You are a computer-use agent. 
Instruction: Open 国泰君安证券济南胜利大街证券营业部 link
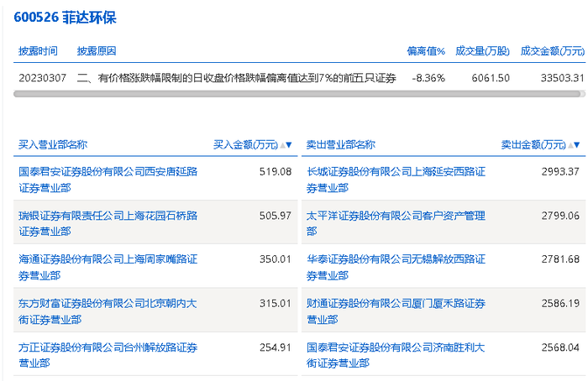pyautogui.click(x=396, y=355)
